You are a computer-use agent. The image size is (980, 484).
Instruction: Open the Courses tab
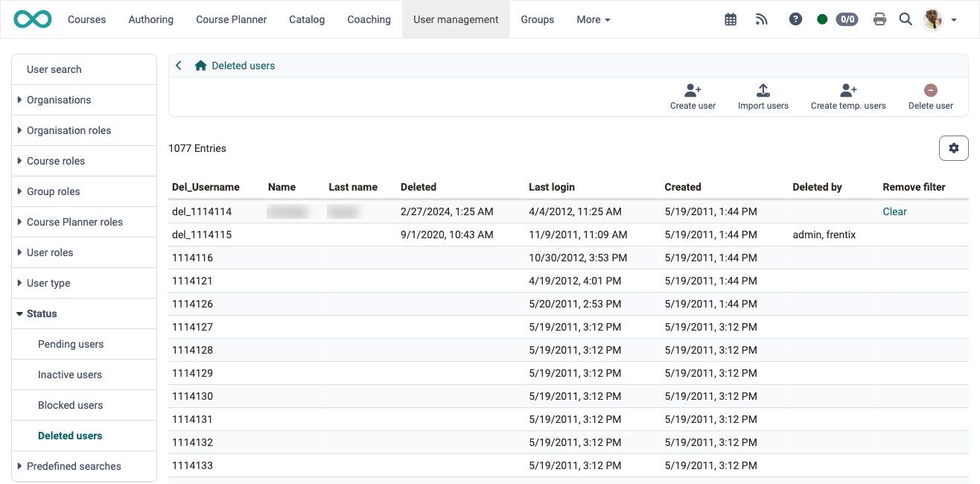click(87, 19)
